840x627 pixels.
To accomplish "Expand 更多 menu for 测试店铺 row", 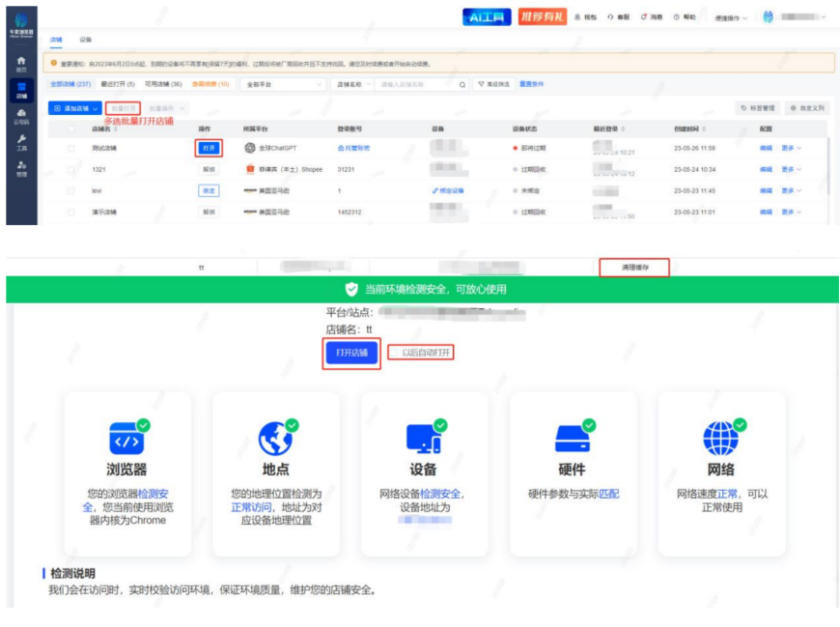I will [x=792, y=149].
